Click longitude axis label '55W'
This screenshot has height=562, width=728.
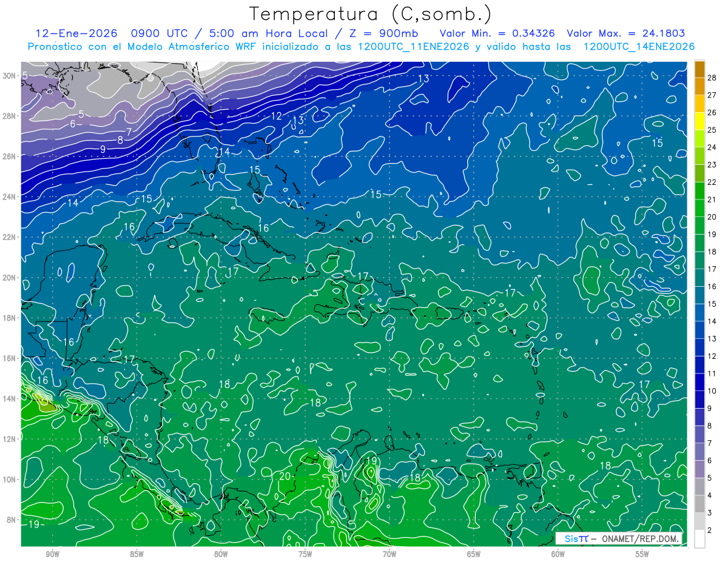pyautogui.click(x=642, y=554)
